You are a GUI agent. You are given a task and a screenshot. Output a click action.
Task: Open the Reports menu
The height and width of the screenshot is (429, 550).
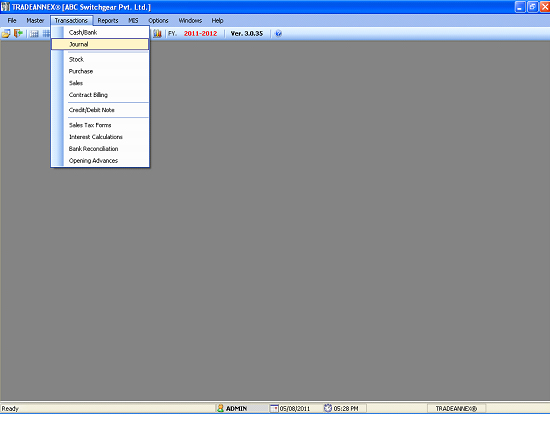pos(108,21)
